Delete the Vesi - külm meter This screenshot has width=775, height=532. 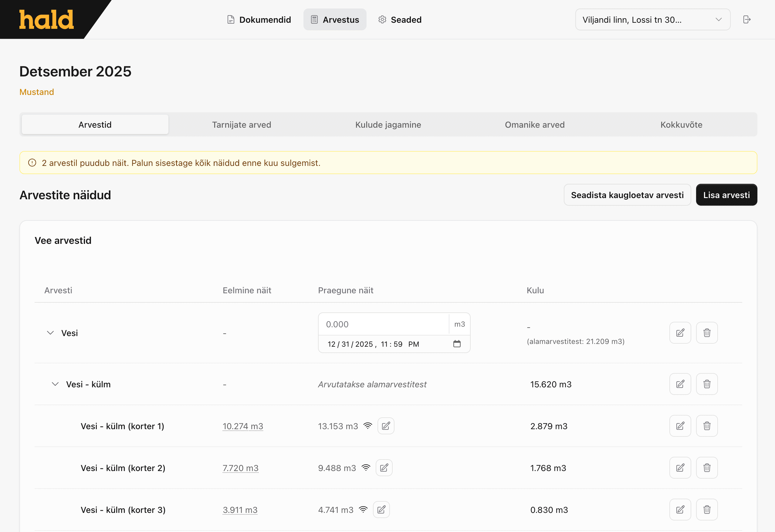[x=706, y=384]
